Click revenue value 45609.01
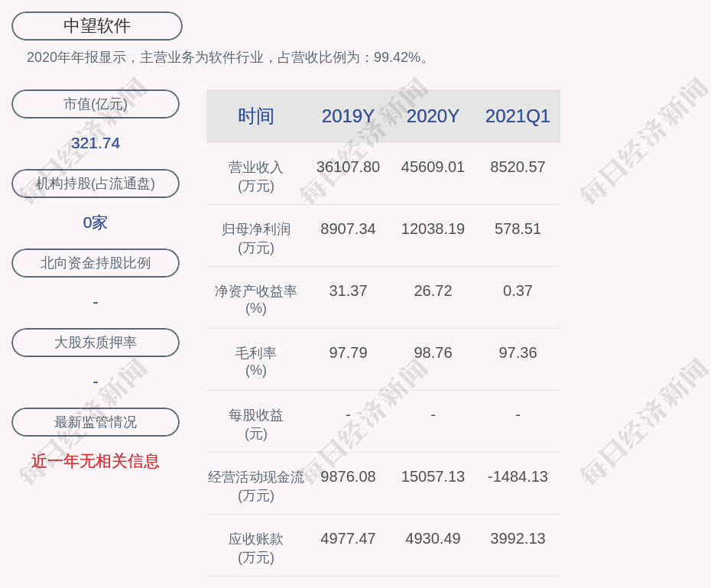The height and width of the screenshot is (588, 711). [x=433, y=167]
